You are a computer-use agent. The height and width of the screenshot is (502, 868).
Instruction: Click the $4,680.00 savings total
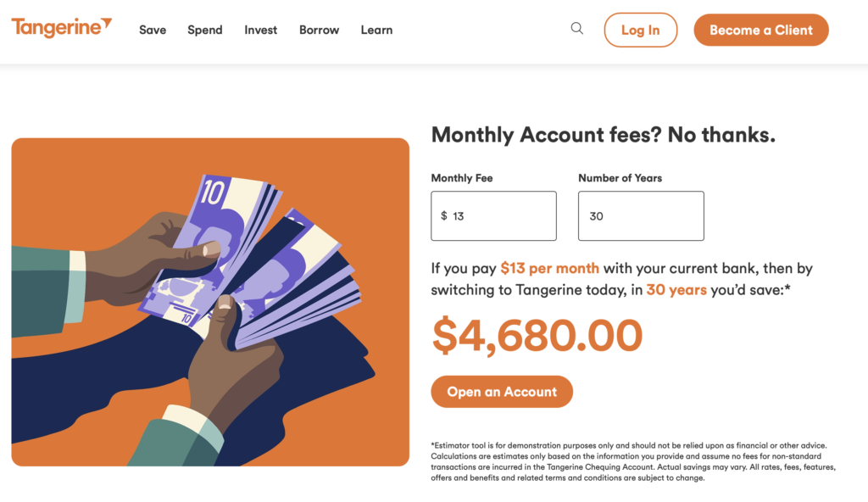537,335
